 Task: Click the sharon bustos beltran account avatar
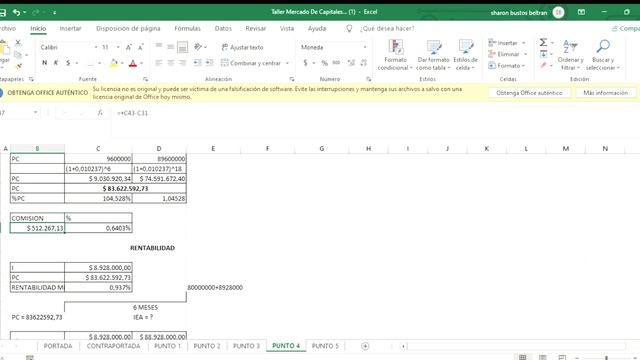[558, 13]
